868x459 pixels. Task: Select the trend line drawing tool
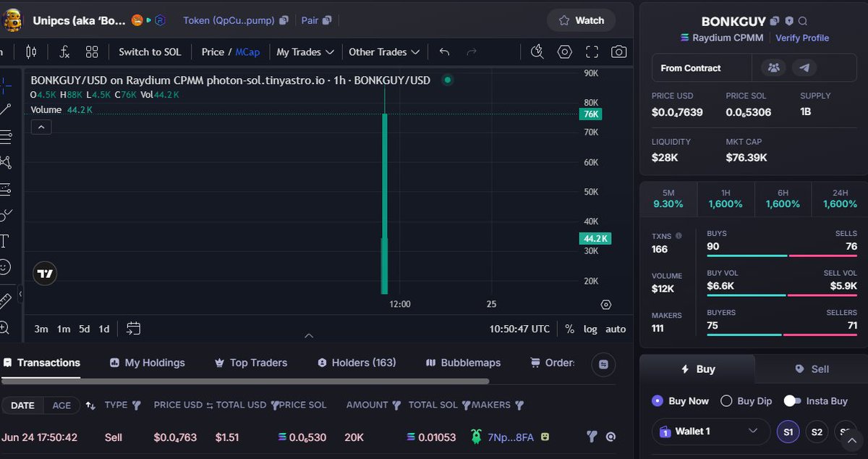tap(4, 110)
